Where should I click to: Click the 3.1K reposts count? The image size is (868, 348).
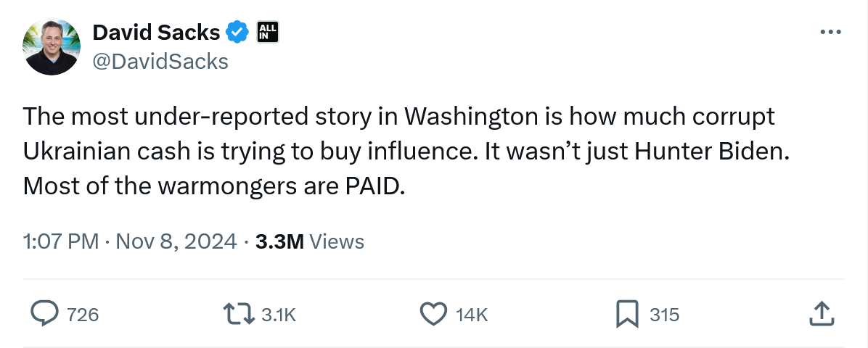pyautogui.click(x=279, y=315)
